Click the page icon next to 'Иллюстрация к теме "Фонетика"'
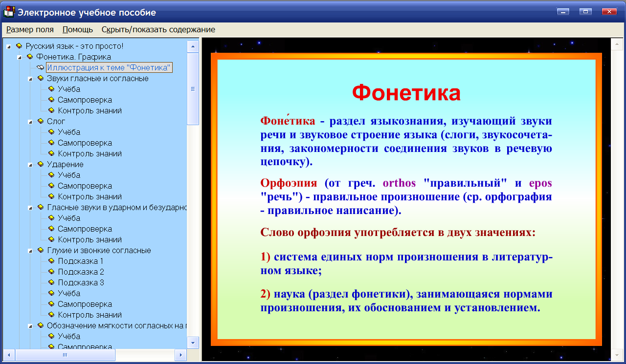 [40, 67]
